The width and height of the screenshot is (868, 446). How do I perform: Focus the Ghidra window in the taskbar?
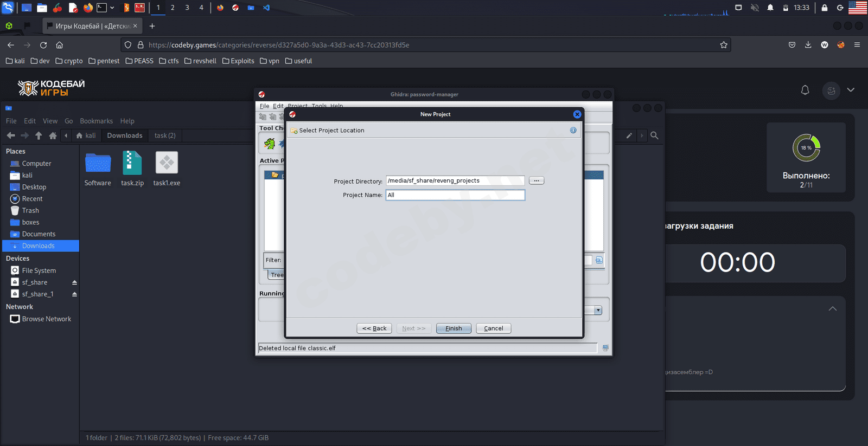[x=235, y=8]
